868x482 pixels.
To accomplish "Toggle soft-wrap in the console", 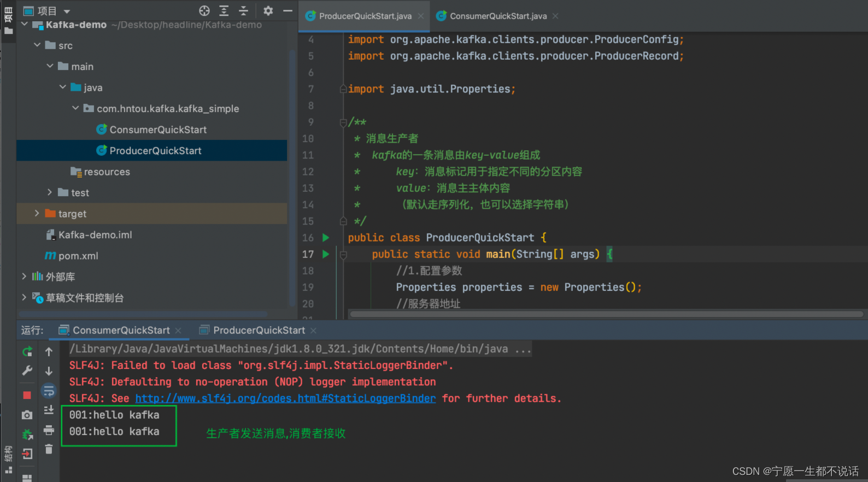I will pyautogui.click(x=49, y=391).
